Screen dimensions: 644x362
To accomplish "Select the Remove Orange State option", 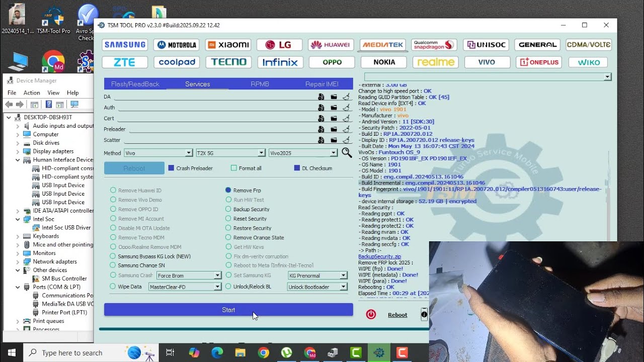I will coord(228,237).
